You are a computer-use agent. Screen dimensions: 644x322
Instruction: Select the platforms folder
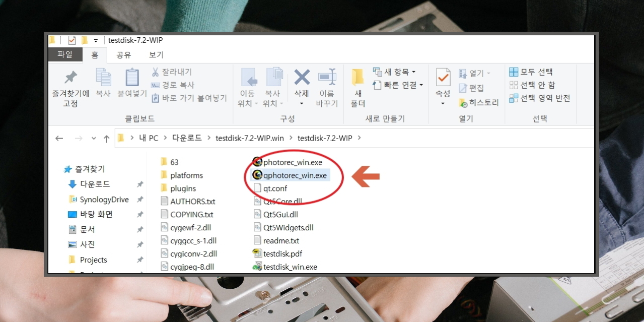181,175
